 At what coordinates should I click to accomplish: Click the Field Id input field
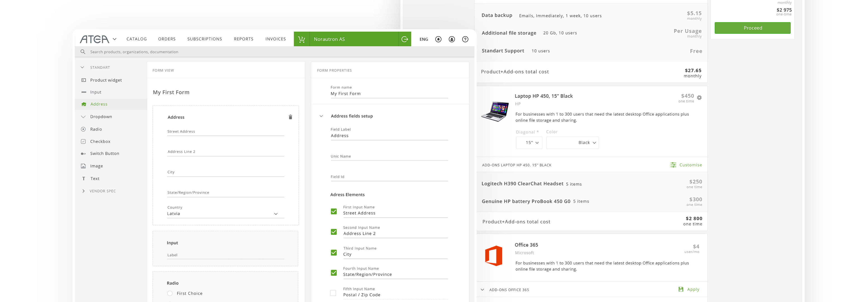[x=389, y=177]
